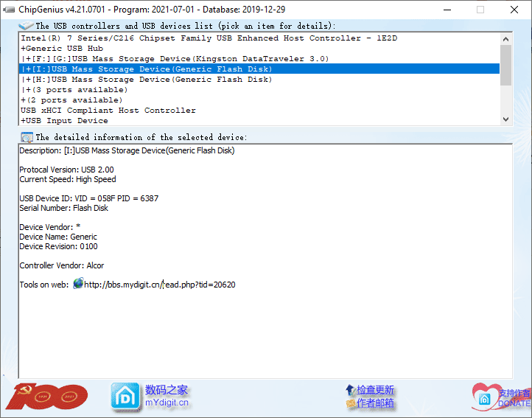Click the Device Vendor: * line

tap(50, 227)
